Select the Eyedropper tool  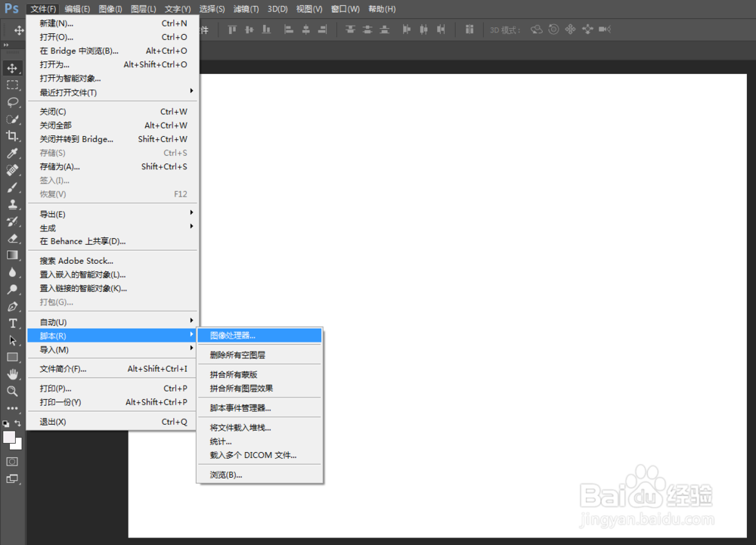click(13, 153)
